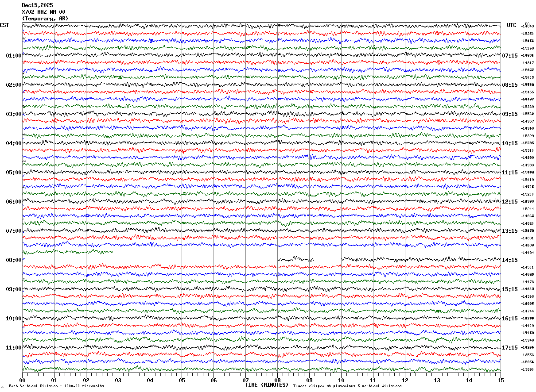Select minute tick 11 on the time axis
Screen dimensions: 536x392
373,380
